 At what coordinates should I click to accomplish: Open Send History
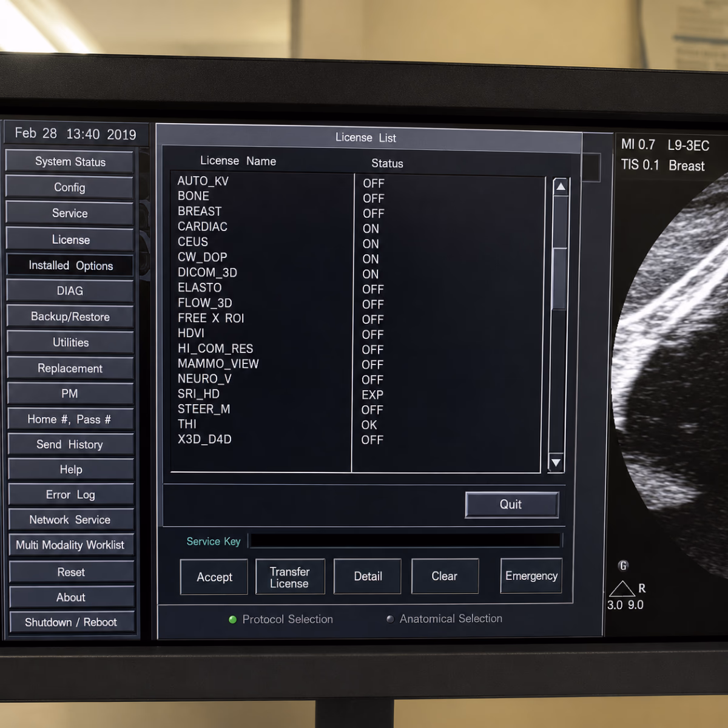70,445
